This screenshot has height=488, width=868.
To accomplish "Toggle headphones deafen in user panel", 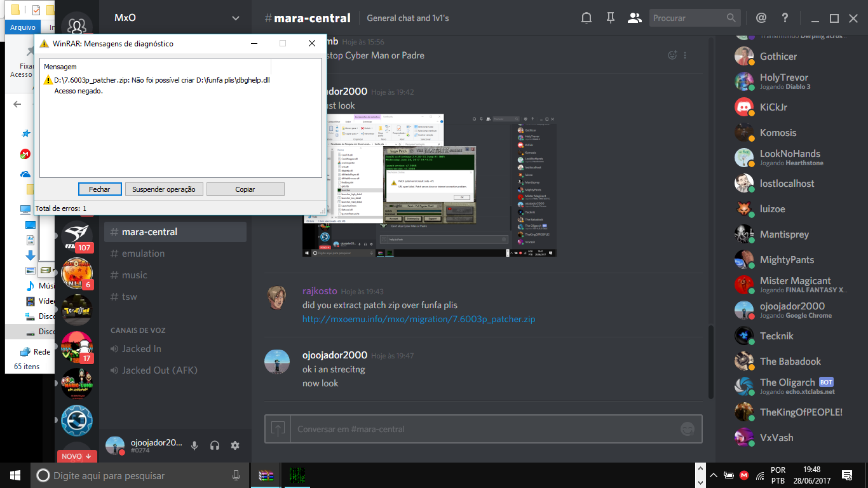I will (x=215, y=445).
